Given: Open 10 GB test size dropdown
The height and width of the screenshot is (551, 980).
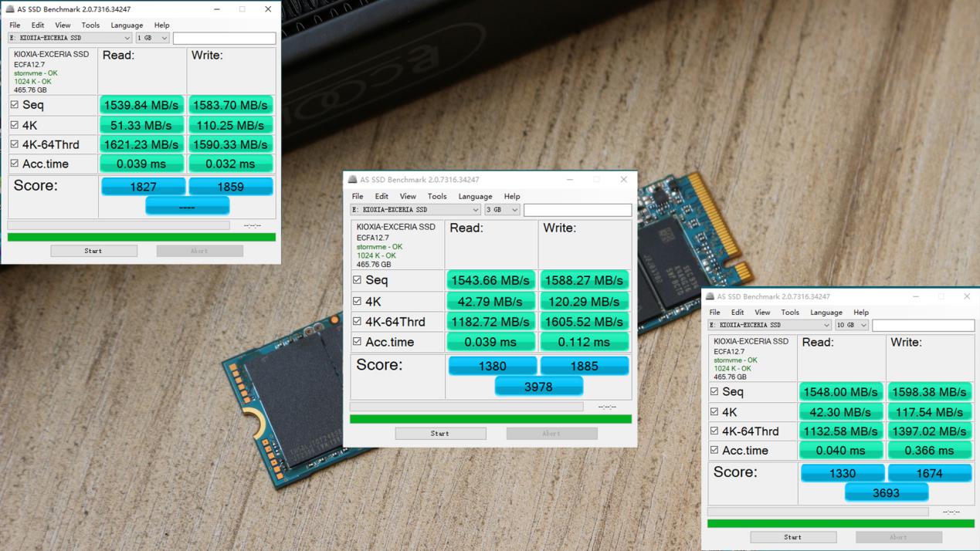Looking at the screenshot, I should (852, 326).
